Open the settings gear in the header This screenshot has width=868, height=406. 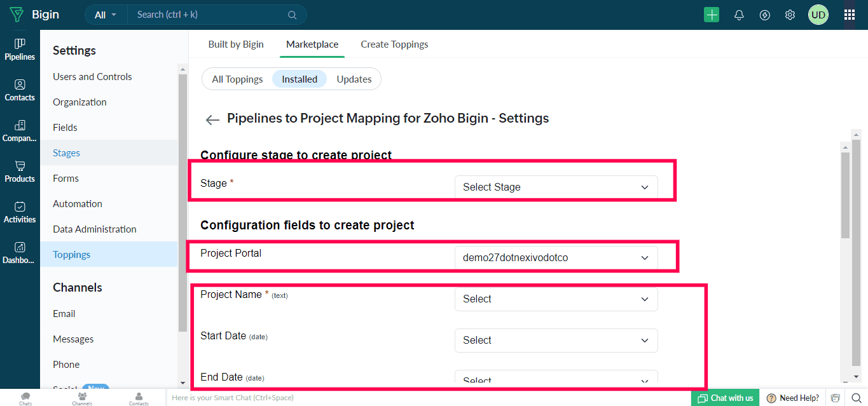click(x=790, y=15)
